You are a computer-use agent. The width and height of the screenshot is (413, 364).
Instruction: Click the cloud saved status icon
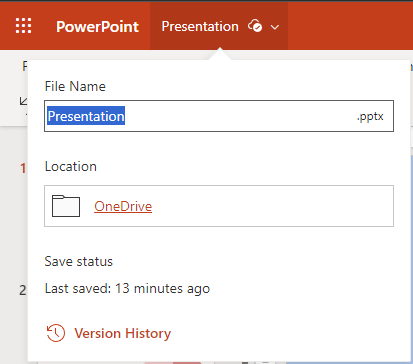point(255,26)
